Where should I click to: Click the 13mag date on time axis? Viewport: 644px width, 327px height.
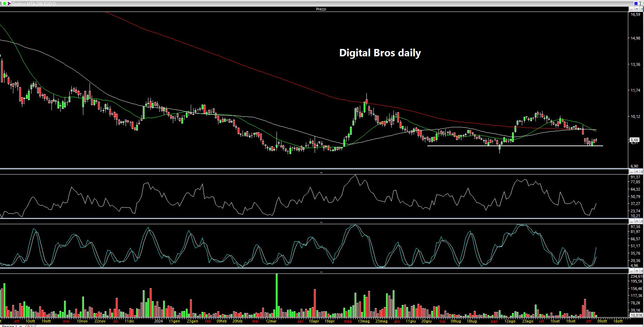point(364,321)
